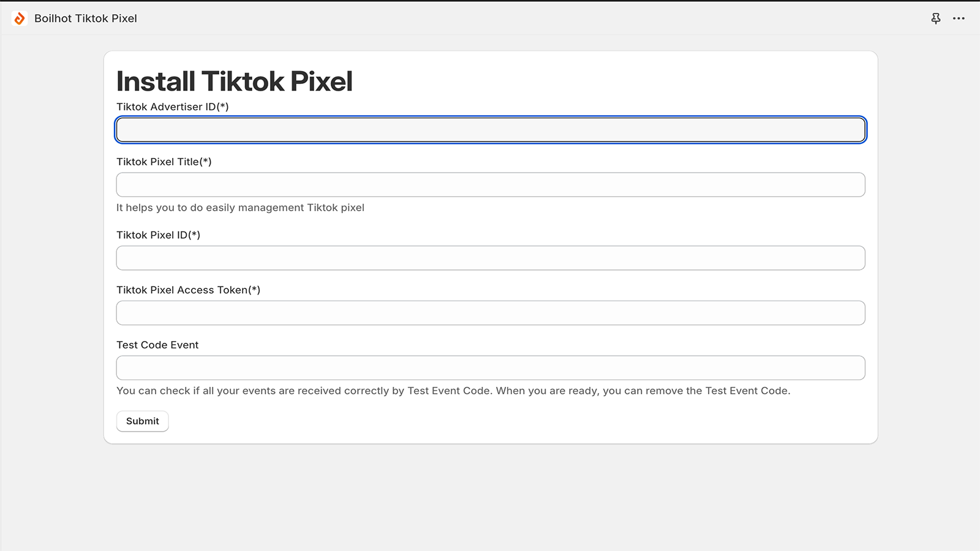Click the Test Code Event label
The image size is (980, 551).
pos(157,345)
